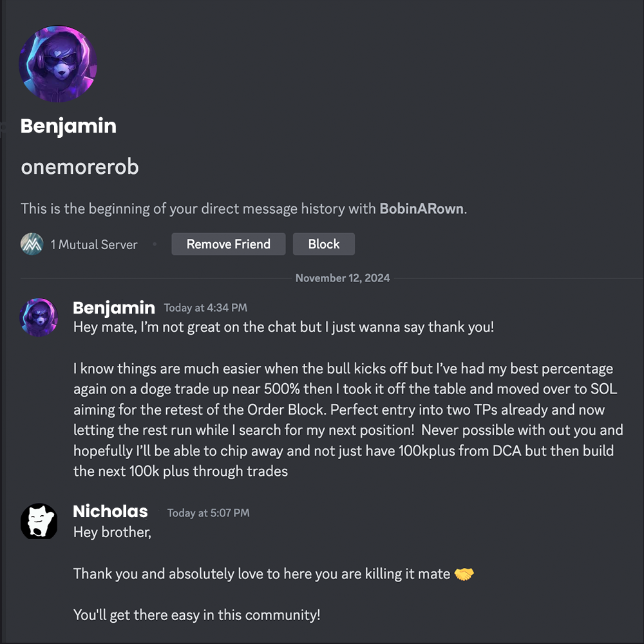Click the Remove Friend button

pyautogui.click(x=228, y=244)
